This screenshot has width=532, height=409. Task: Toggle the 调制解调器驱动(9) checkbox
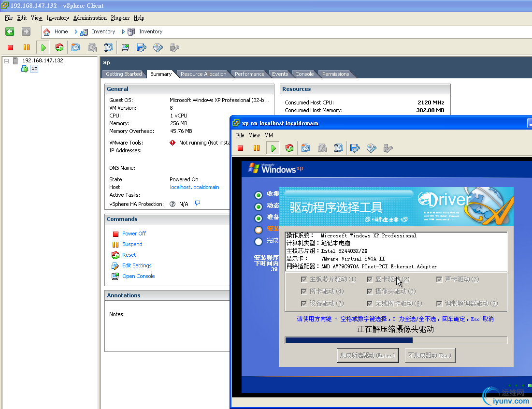439,304
